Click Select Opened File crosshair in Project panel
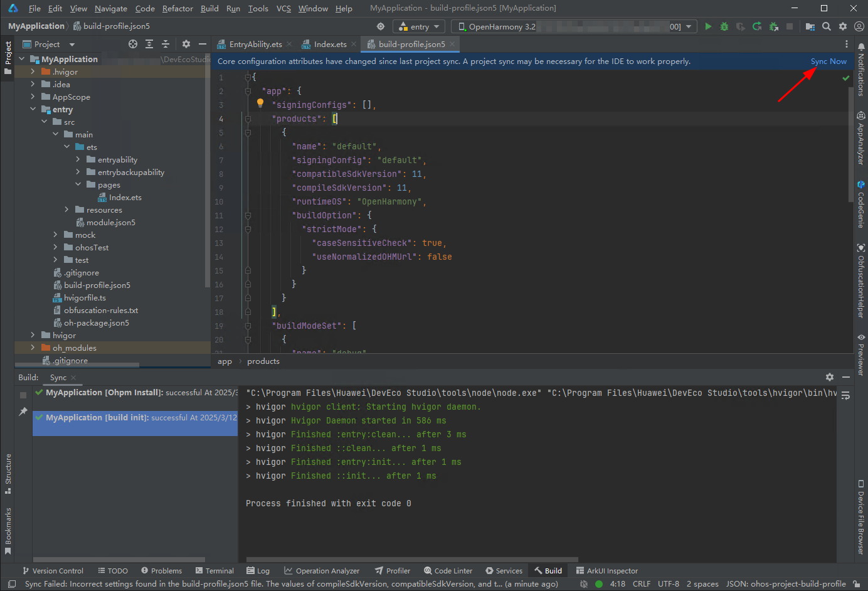This screenshot has height=591, width=868. coord(133,44)
